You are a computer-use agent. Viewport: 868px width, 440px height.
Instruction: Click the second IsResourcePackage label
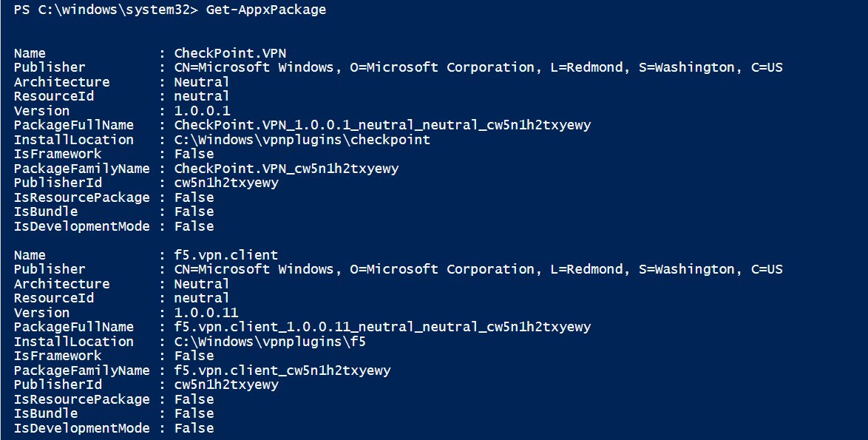pyautogui.click(x=81, y=399)
